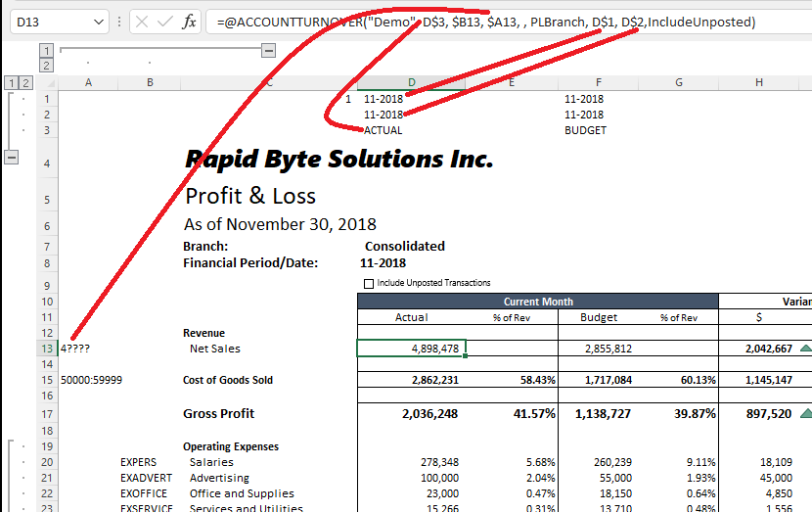Select column outline level 1 button

coord(47,51)
